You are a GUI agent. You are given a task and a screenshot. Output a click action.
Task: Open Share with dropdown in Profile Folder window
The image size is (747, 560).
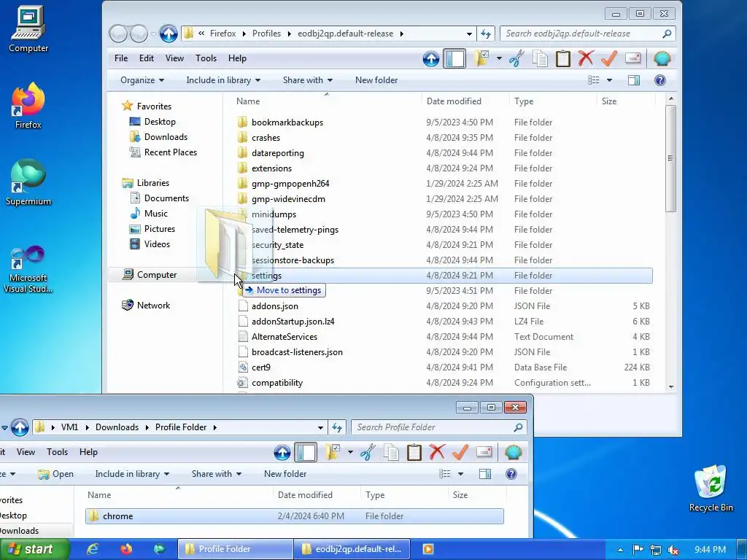[x=216, y=474]
